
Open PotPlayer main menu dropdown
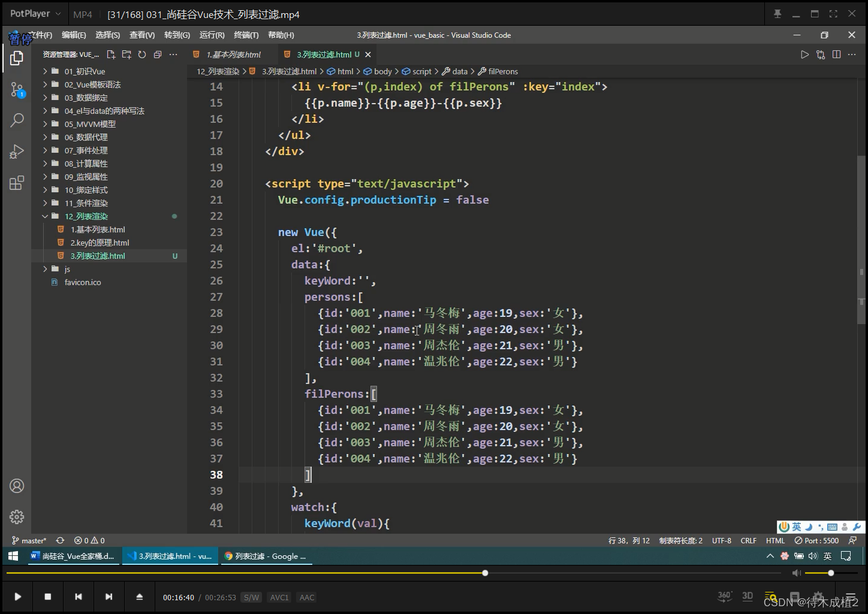(35, 14)
